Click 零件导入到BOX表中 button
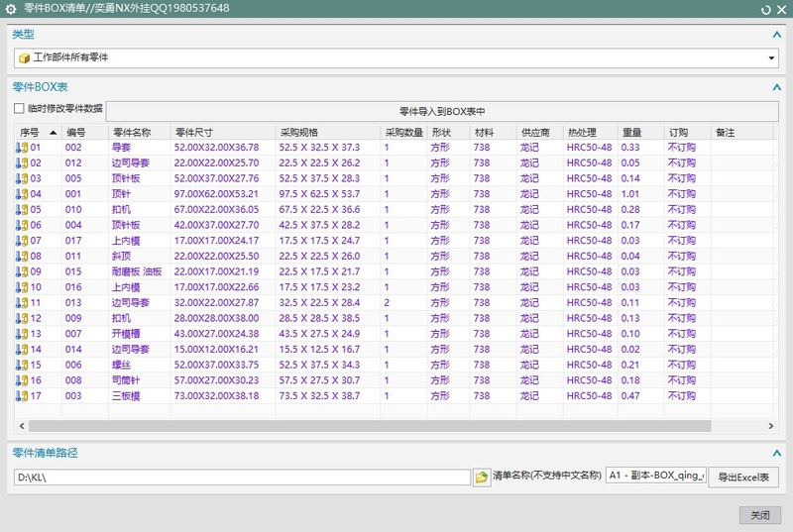793x532 pixels. 442,112
